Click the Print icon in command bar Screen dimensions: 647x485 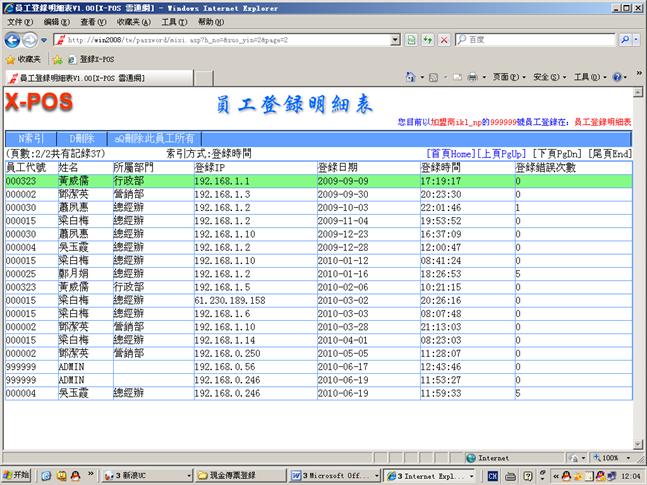click(471, 77)
